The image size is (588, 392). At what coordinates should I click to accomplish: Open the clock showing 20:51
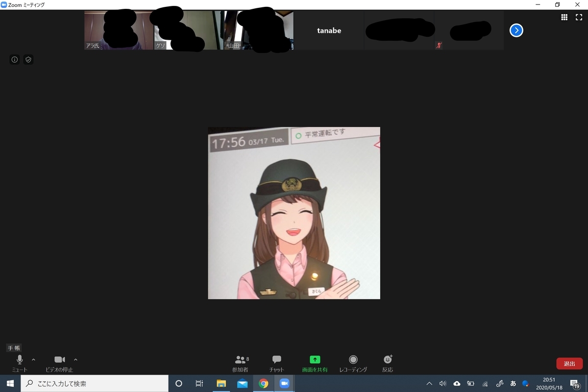549,384
